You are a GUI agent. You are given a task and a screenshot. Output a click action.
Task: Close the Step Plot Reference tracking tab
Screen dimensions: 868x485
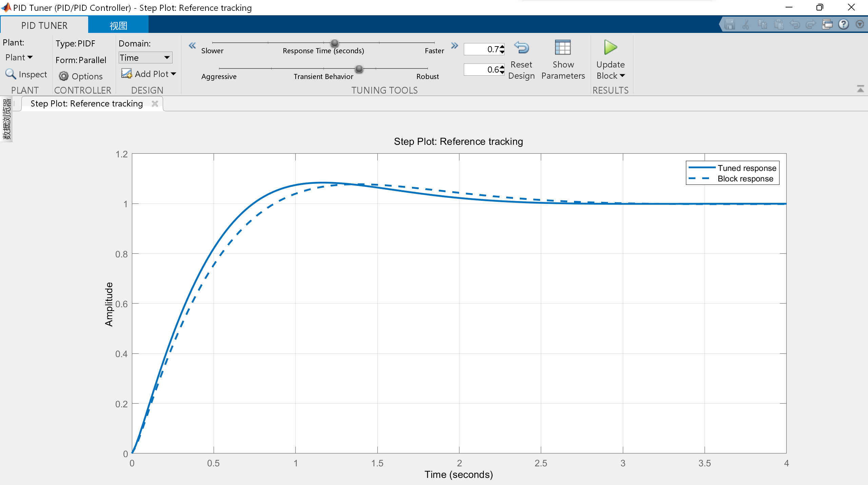point(155,104)
